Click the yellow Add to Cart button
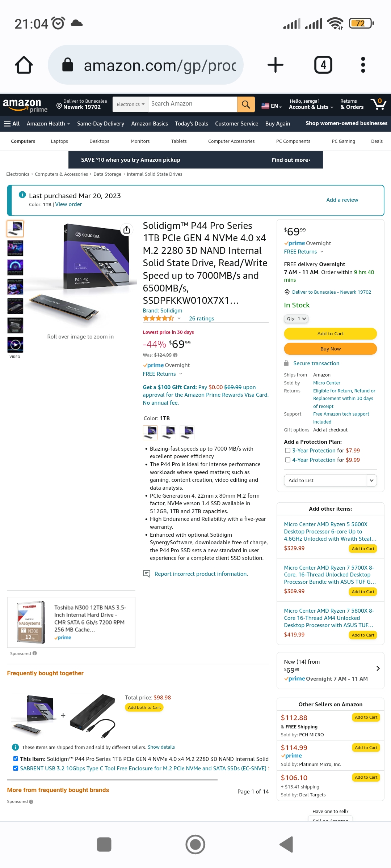Image resolution: width=391 pixels, height=868 pixels. pyautogui.click(x=331, y=333)
